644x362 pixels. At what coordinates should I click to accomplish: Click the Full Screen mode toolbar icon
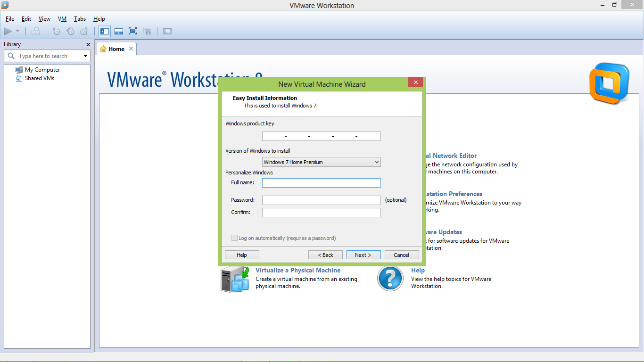pyautogui.click(x=133, y=31)
